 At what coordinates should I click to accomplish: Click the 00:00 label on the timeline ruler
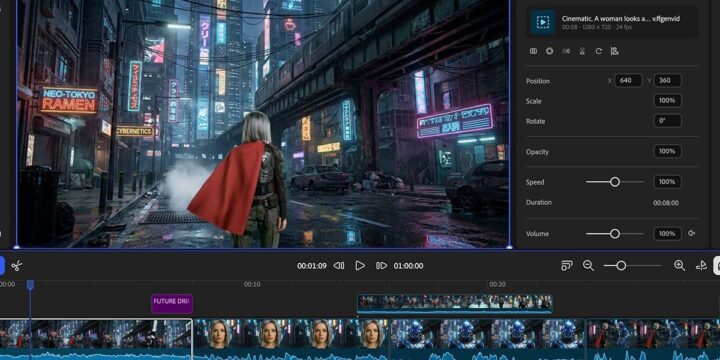(x=7, y=284)
